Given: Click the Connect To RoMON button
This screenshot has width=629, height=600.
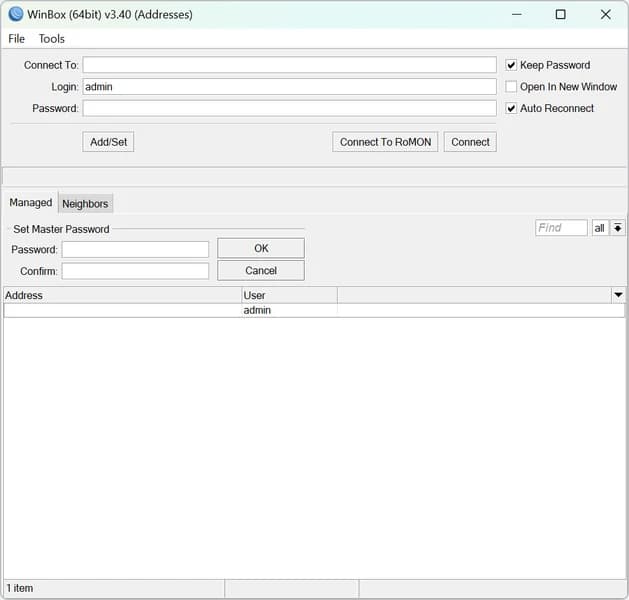Looking at the screenshot, I should point(385,142).
